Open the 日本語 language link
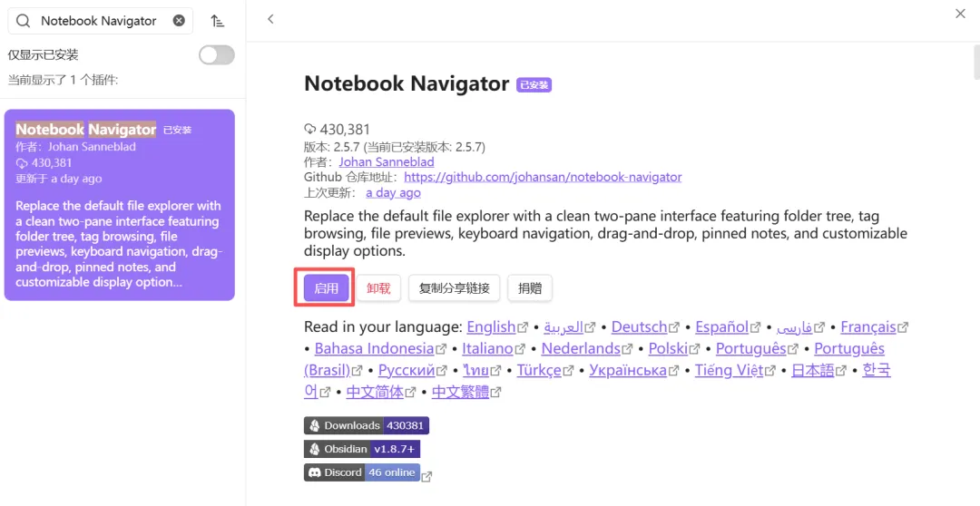The width and height of the screenshot is (980, 506). point(812,370)
